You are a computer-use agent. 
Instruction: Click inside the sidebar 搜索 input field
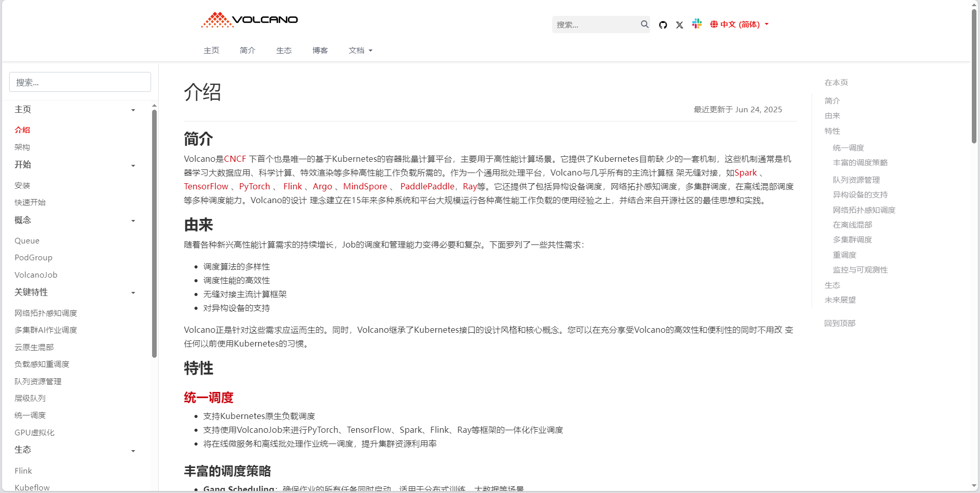pyautogui.click(x=80, y=82)
